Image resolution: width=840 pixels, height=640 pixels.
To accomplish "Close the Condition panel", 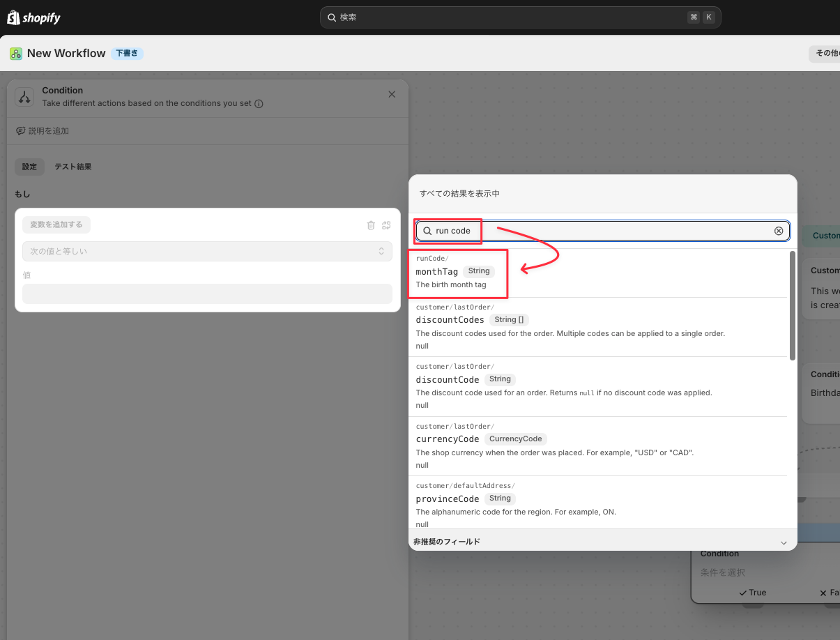I will point(392,94).
